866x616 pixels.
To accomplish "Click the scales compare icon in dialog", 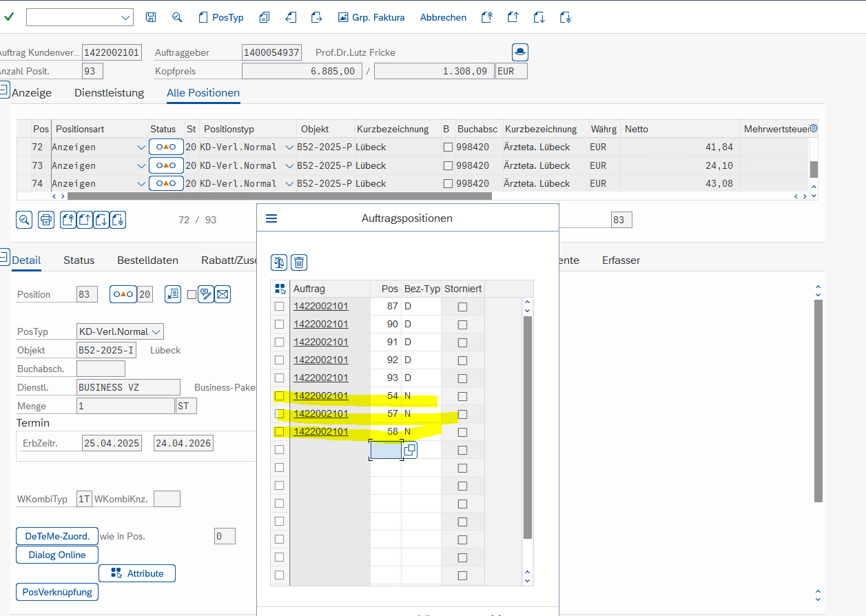I will pyautogui.click(x=279, y=262).
